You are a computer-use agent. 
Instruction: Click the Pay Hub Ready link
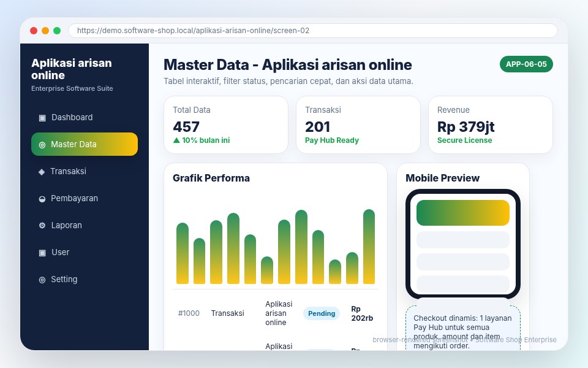(332, 140)
